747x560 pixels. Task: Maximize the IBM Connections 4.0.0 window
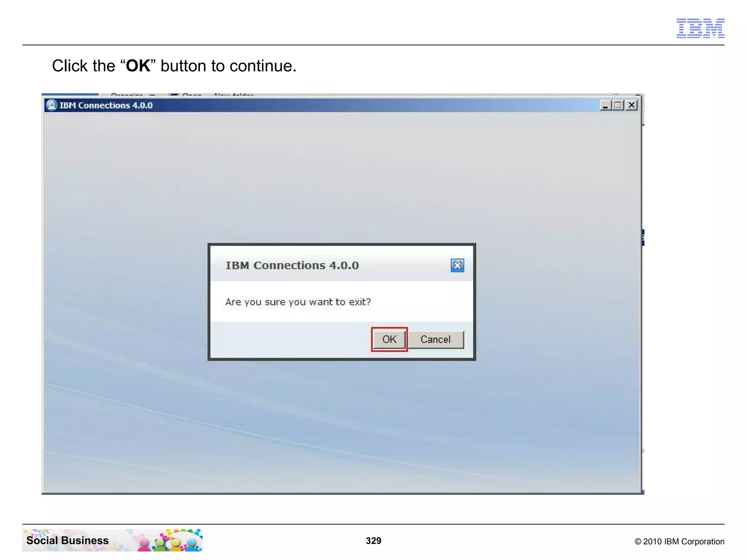[618, 105]
